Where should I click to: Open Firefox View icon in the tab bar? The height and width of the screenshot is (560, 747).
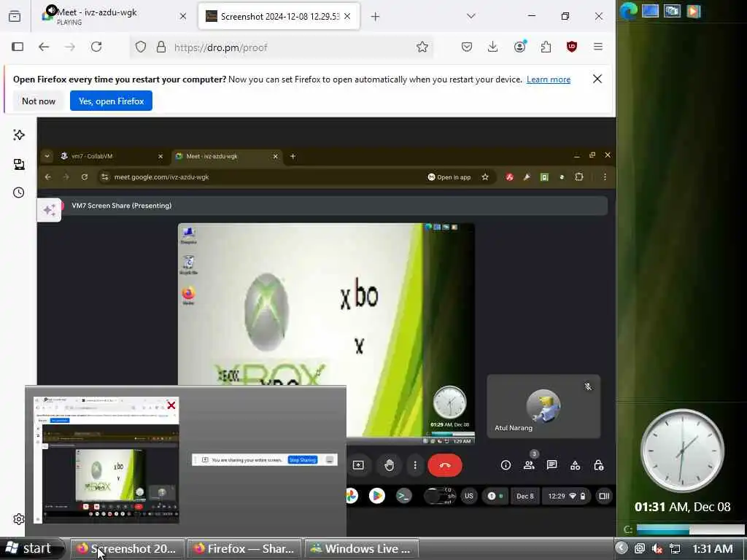[15, 17]
